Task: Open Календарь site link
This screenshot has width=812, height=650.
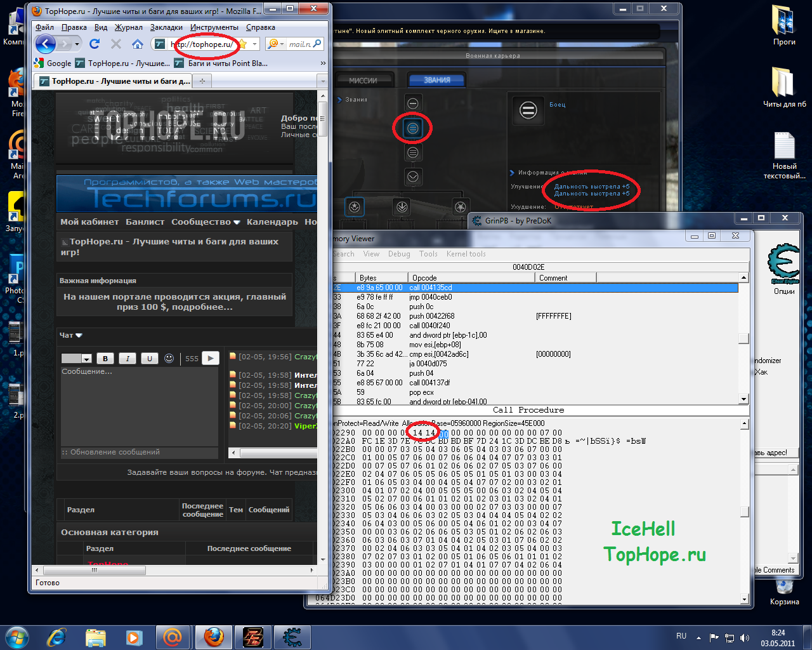Action: (272, 222)
